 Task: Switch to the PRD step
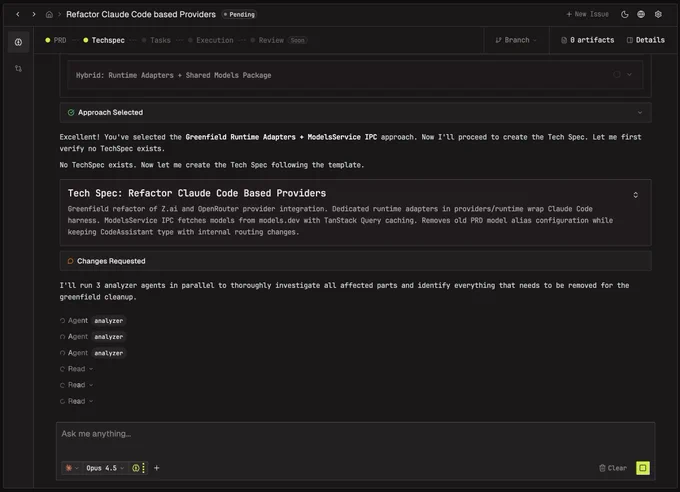(56, 40)
